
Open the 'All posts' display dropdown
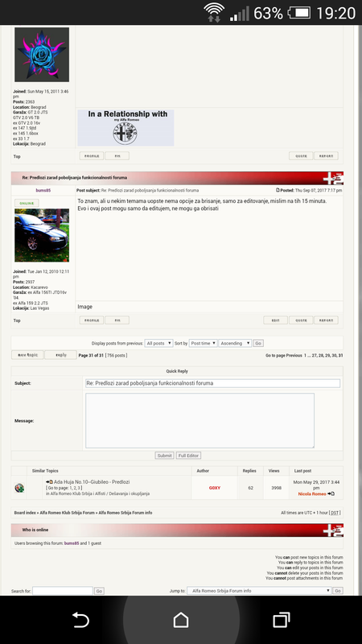(158, 343)
